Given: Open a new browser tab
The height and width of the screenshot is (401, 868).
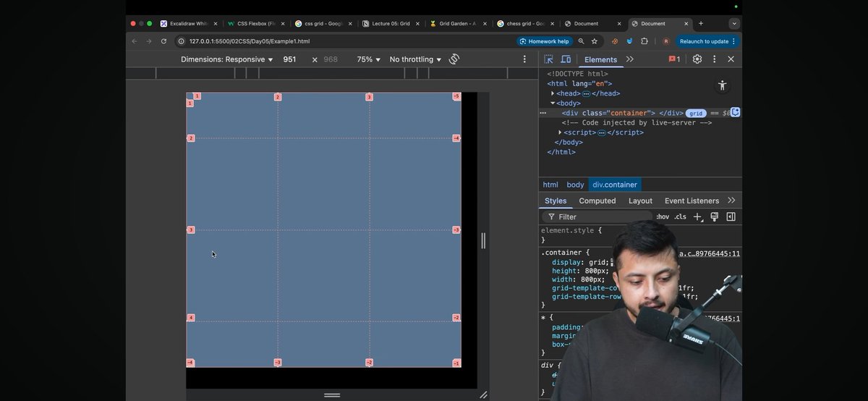Looking at the screenshot, I should [x=700, y=23].
